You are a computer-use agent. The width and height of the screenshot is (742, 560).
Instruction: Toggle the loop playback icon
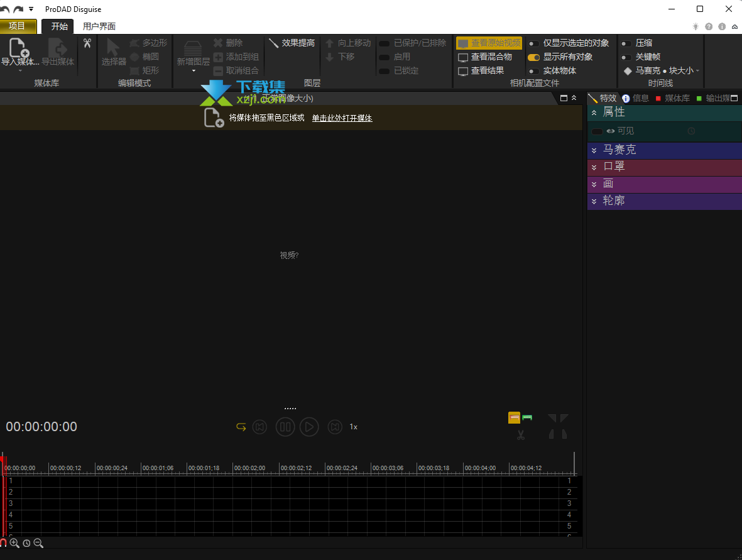click(241, 427)
